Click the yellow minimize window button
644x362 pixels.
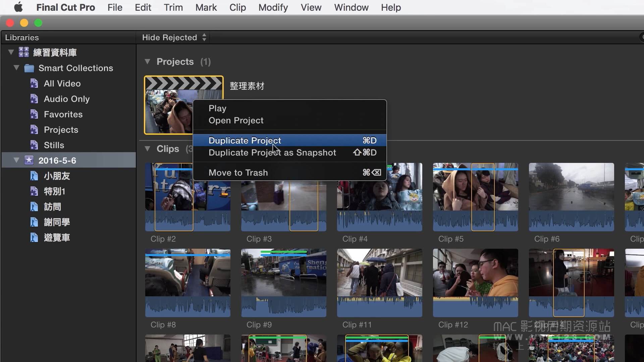pyautogui.click(x=24, y=23)
